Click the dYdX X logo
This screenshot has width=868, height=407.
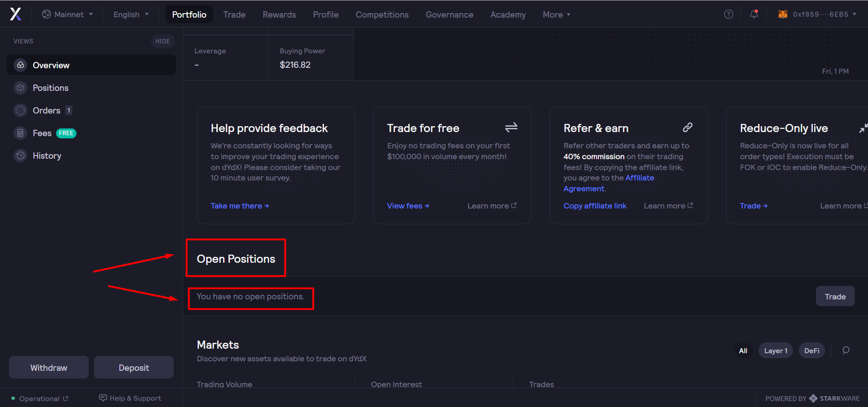16,14
